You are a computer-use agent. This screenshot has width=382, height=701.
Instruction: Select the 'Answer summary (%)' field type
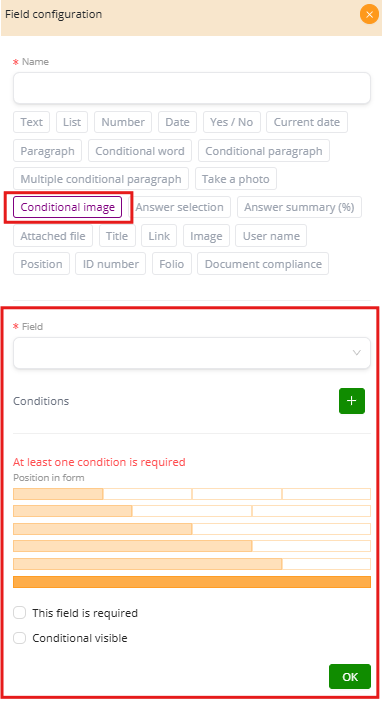coord(299,207)
